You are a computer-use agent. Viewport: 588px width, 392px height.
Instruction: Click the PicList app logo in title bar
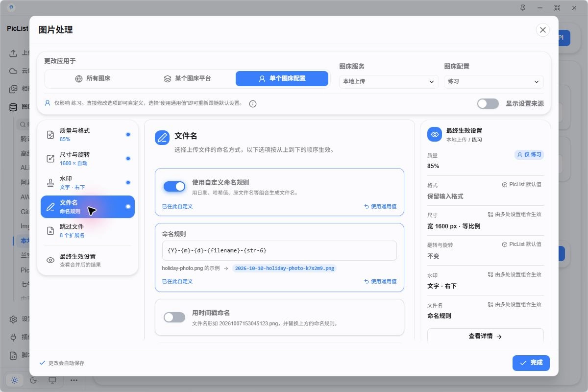[x=12, y=7]
